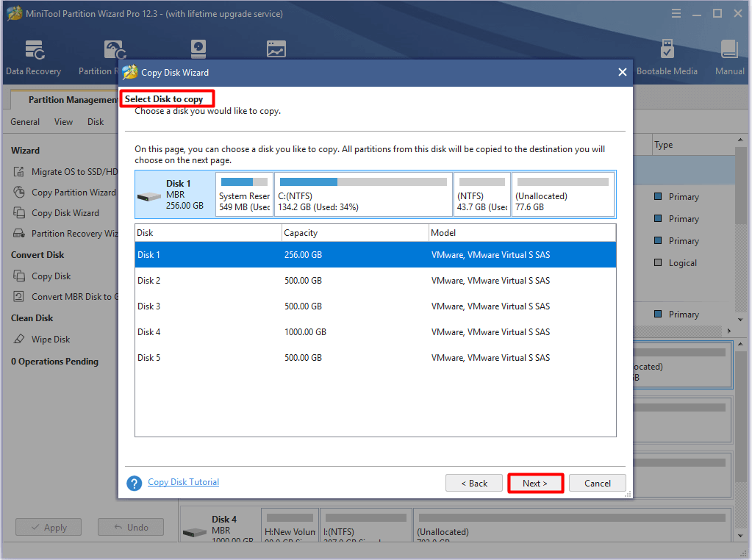This screenshot has width=752, height=560.
Task: Click scroll down arrow of partition list
Action: (x=740, y=320)
